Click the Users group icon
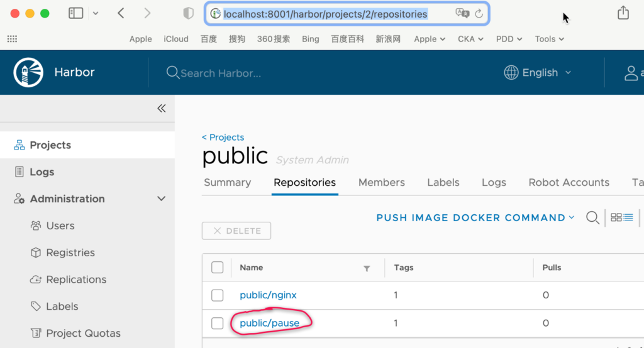This screenshot has height=348, width=644. click(36, 226)
